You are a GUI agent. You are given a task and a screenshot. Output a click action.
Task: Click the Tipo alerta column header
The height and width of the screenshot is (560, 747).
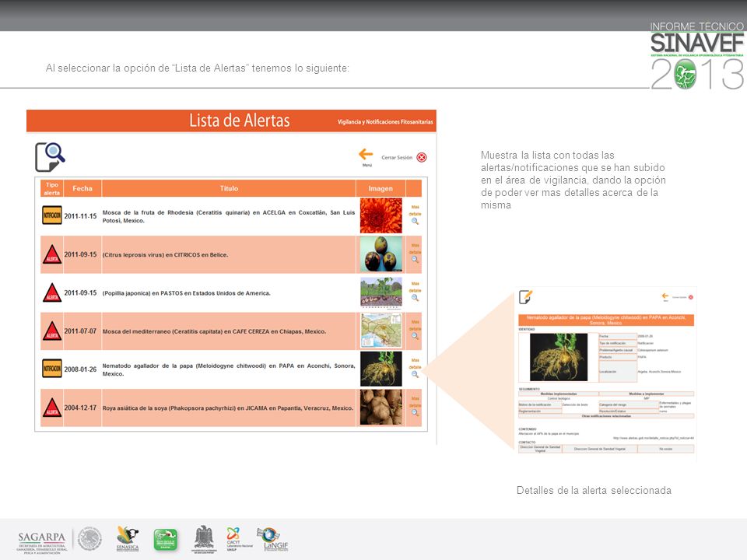pos(52,188)
